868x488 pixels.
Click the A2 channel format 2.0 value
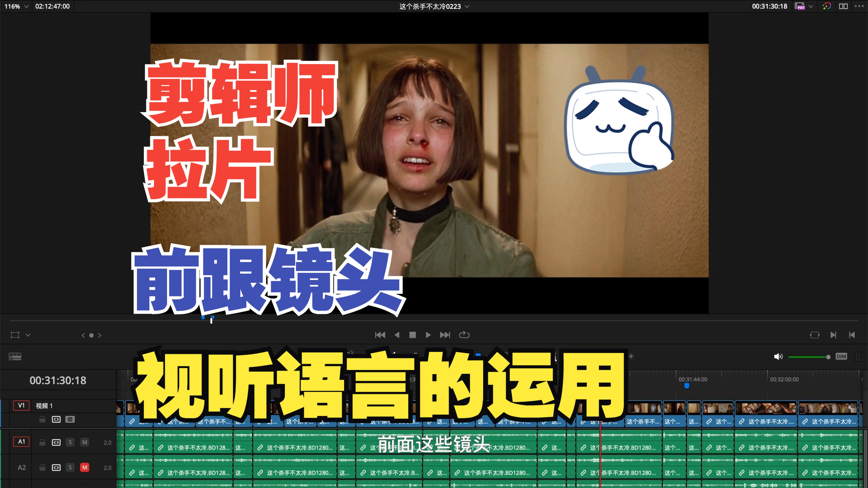tap(108, 468)
